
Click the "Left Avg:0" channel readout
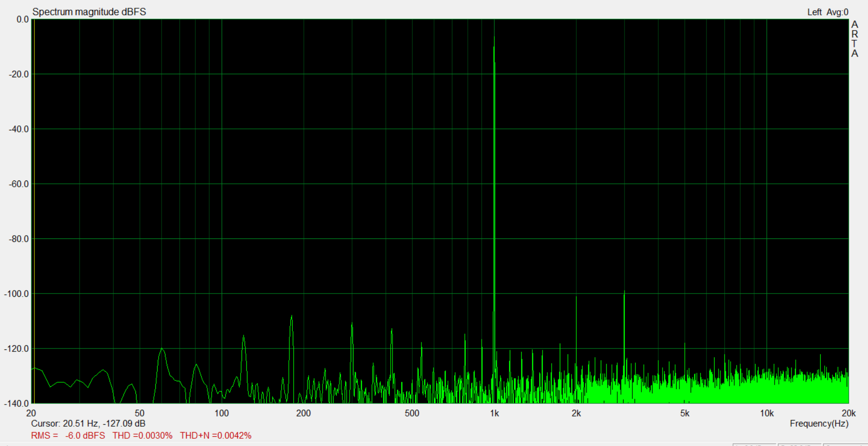[827, 12]
